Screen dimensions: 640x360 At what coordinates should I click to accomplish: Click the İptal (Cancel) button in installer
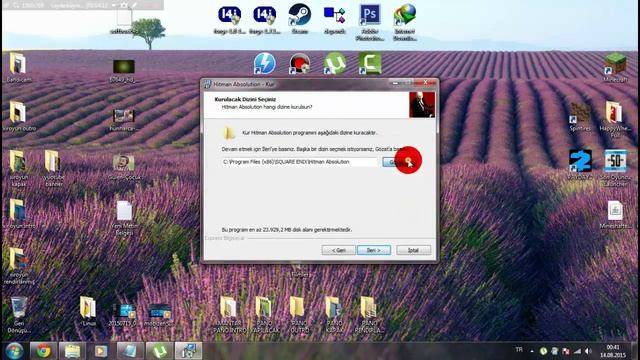(413, 250)
